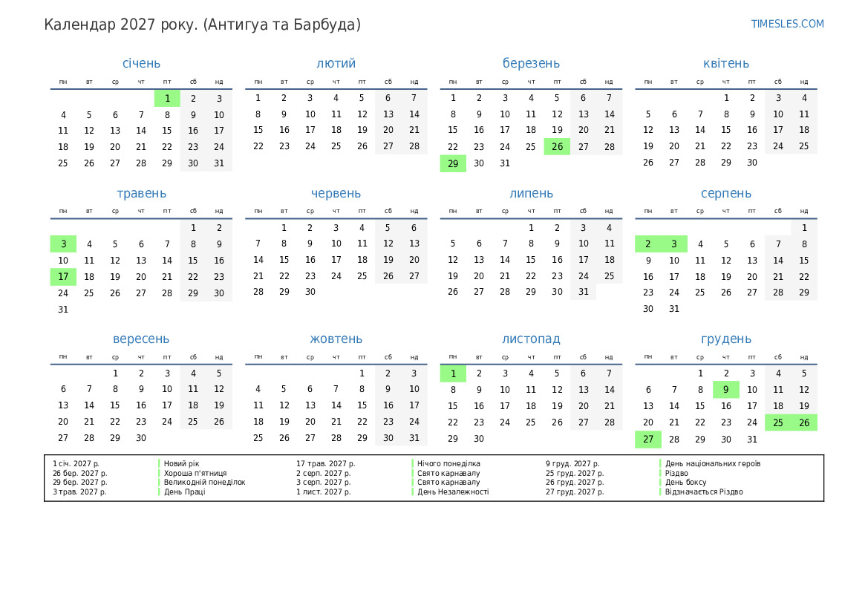Click legend entry 'Новий рік'
Screen dimensions: 868x614
[182, 463]
